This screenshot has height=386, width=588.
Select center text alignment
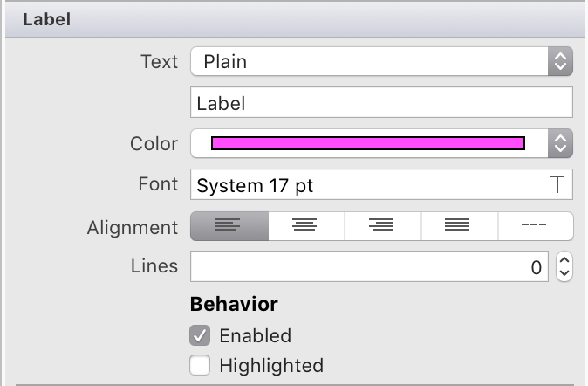pos(304,226)
